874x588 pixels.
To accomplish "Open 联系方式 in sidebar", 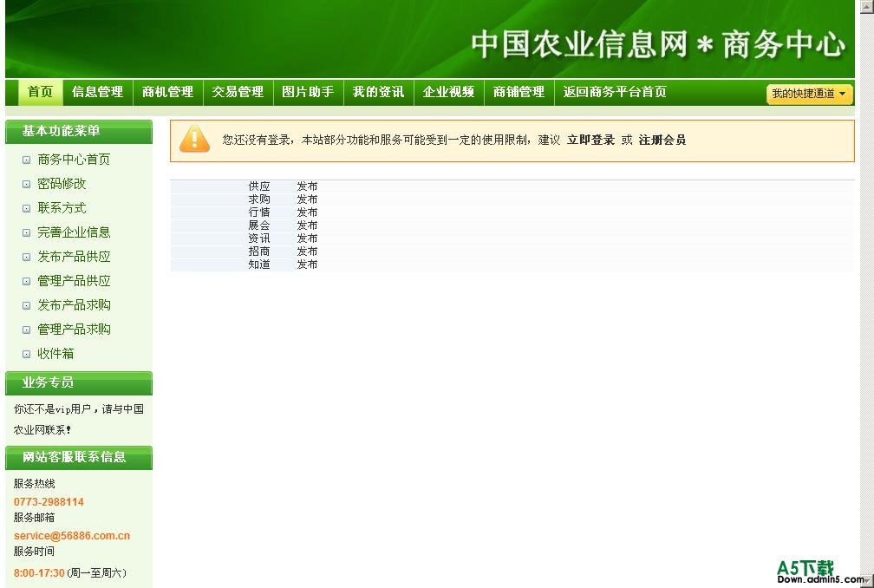I will point(62,208).
